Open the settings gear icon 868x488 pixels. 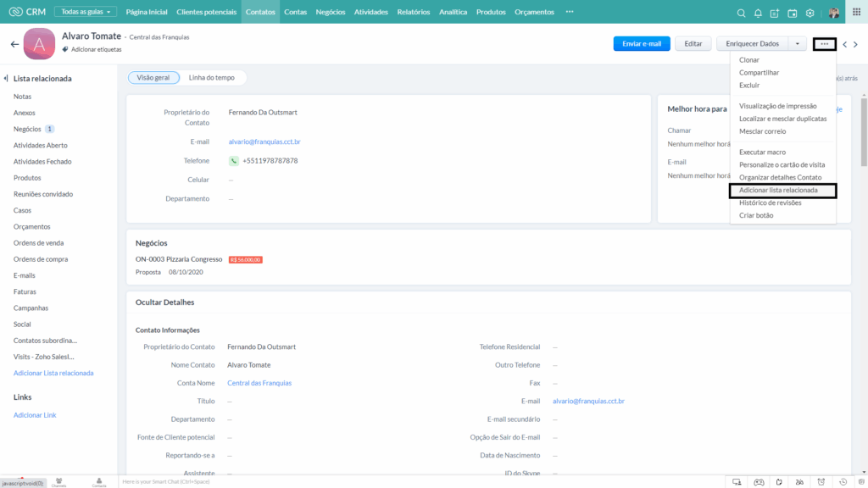coord(810,13)
